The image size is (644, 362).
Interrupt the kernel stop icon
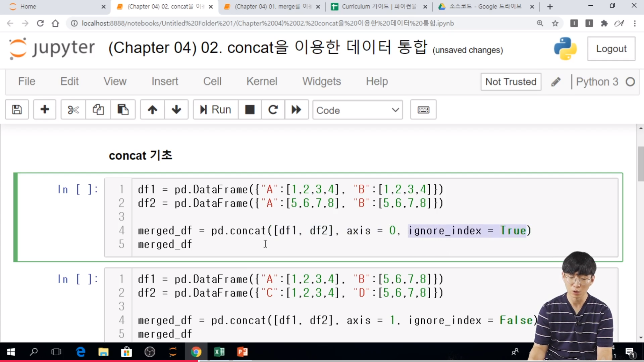250,110
